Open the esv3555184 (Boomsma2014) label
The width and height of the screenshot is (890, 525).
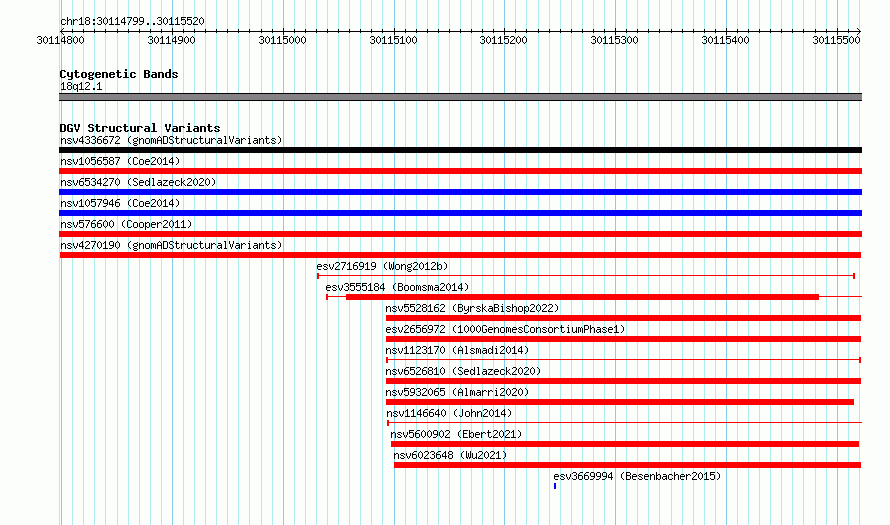397,287
